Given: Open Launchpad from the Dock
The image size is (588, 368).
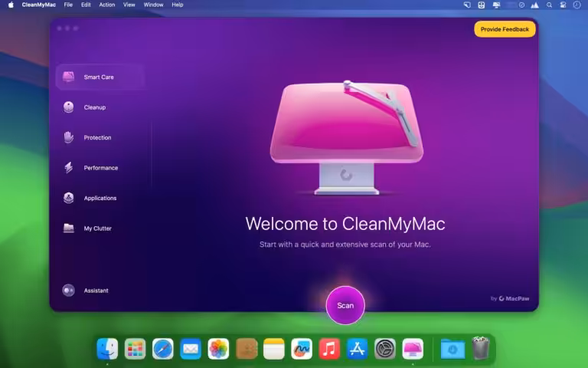Looking at the screenshot, I should 135,349.
